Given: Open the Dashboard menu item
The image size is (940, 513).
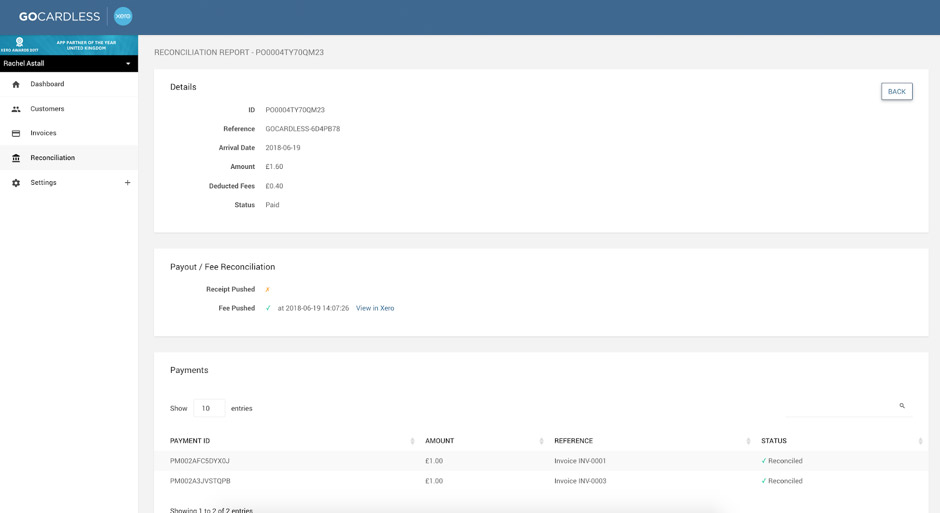Looking at the screenshot, I should coord(69,85).
